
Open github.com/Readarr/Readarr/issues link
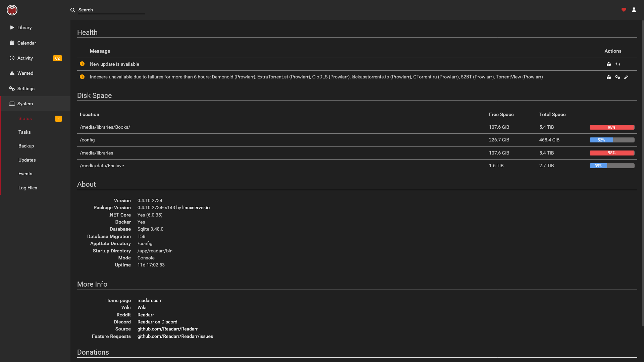pyautogui.click(x=175, y=336)
